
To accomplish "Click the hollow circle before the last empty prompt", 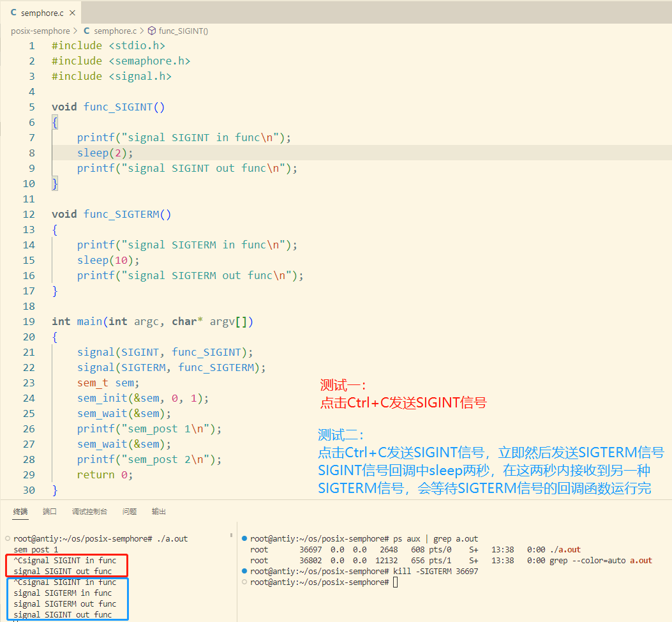I will point(244,582).
